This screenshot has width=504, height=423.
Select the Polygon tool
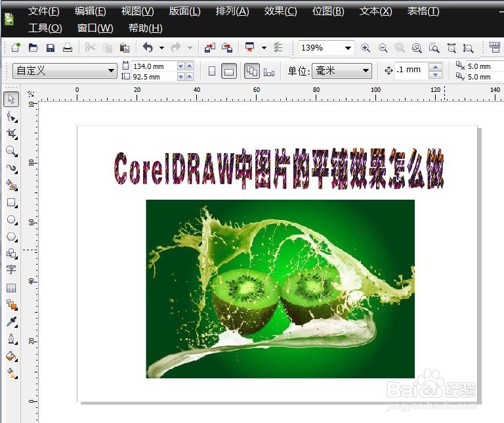coord(12,236)
